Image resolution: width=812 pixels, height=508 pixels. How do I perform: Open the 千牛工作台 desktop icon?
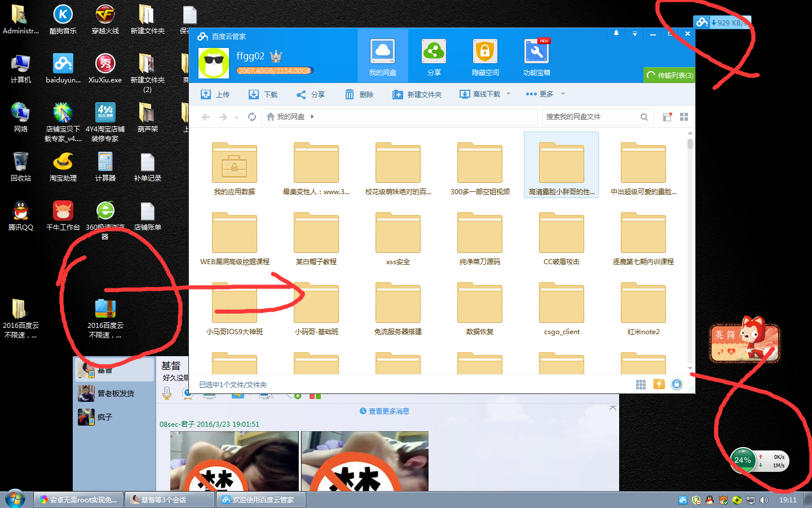[x=63, y=216]
